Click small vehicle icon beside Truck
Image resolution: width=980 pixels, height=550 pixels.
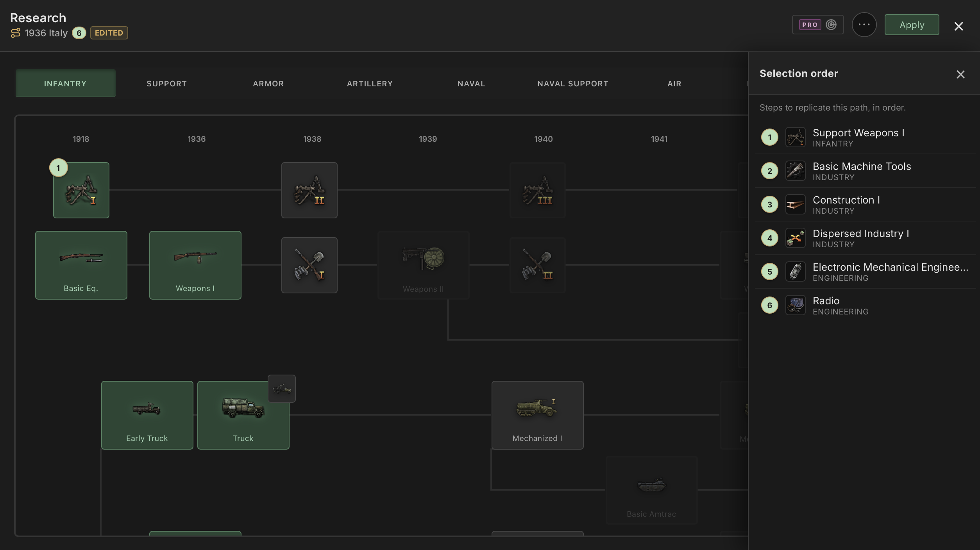point(282,389)
